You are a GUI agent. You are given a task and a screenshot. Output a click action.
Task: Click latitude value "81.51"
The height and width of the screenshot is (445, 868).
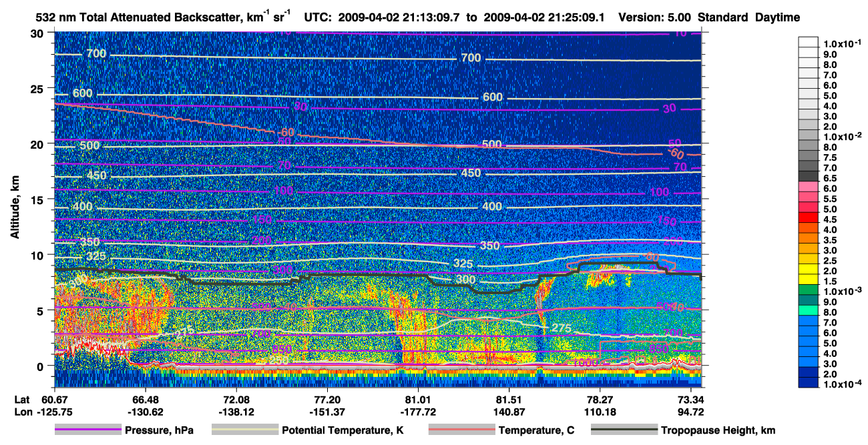pos(509,399)
